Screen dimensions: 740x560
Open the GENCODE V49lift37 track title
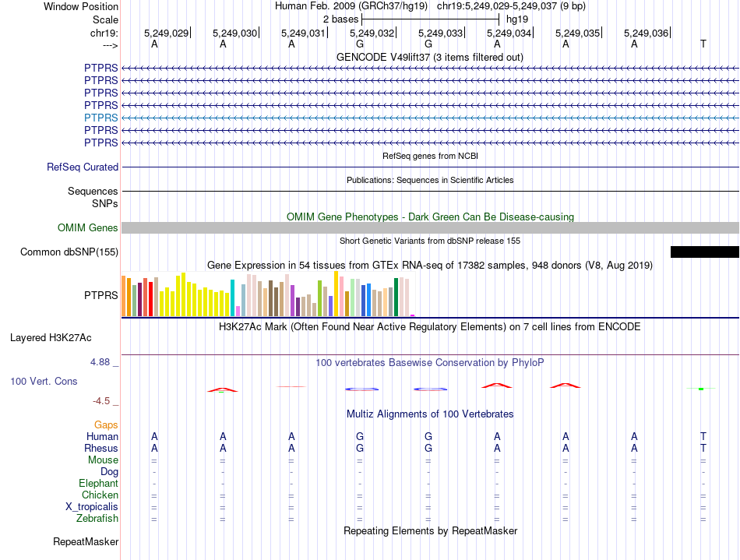pos(429,57)
